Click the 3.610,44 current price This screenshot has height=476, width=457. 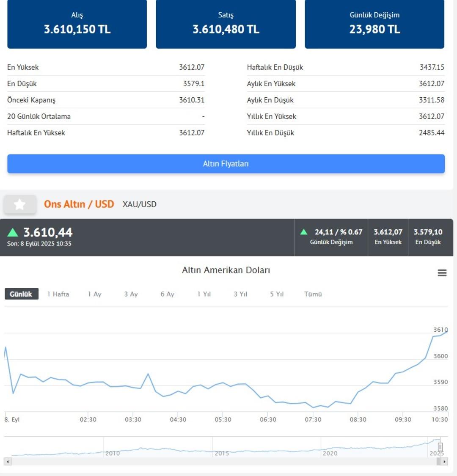(x=48, y=232)
